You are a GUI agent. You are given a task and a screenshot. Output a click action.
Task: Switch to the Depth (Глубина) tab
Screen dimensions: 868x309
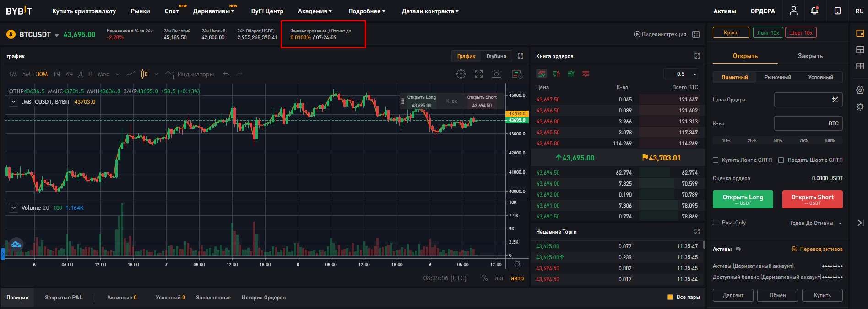pyautogui.click(x=496, y=56)
